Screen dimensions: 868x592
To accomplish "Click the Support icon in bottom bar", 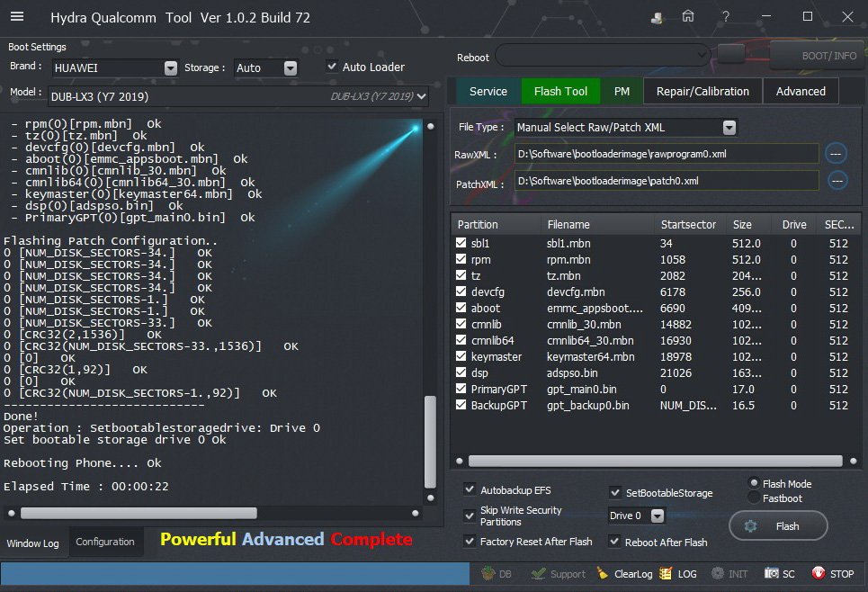I will (558, 574).
